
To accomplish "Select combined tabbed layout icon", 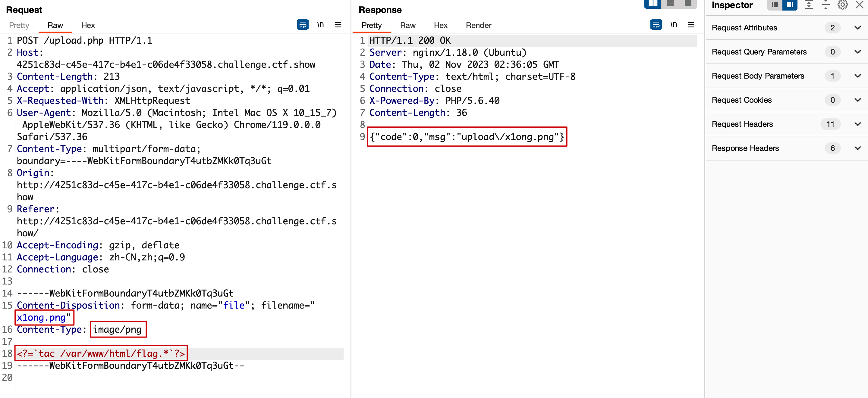I will tap(688, 4).
